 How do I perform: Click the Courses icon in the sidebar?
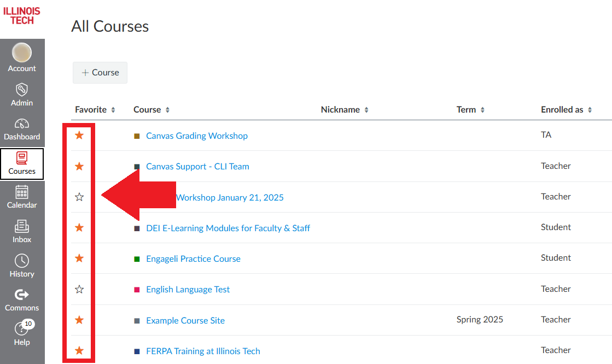point(22,163)
